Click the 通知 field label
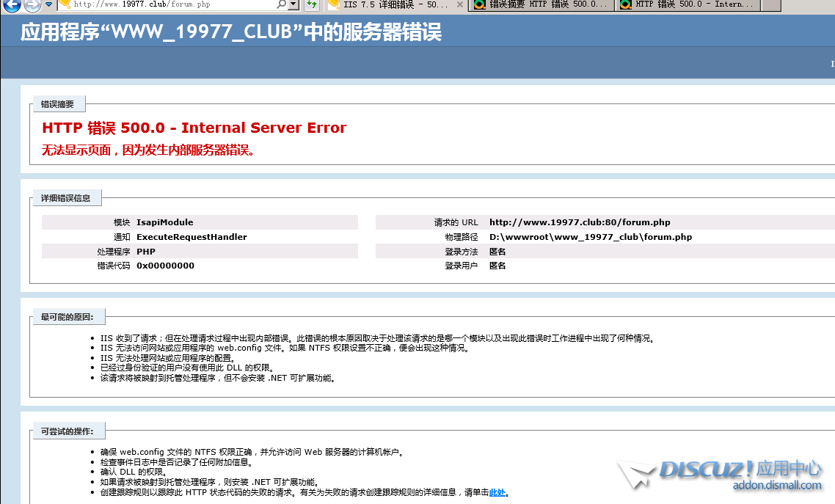This screenshot has height=504, width=835. (x=122, y=237)
